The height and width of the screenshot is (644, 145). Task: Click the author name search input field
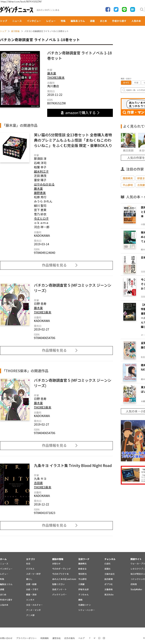click(x=133, y=90)
